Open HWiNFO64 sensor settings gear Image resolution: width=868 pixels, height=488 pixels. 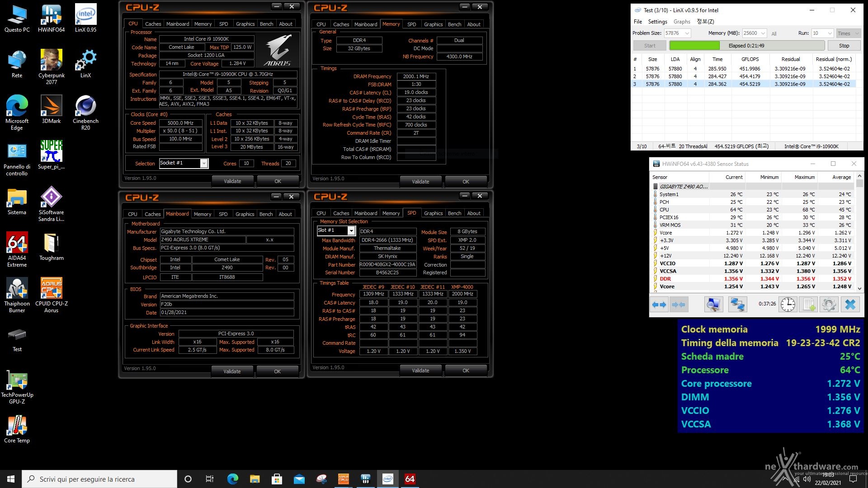[x=829, y=305]
